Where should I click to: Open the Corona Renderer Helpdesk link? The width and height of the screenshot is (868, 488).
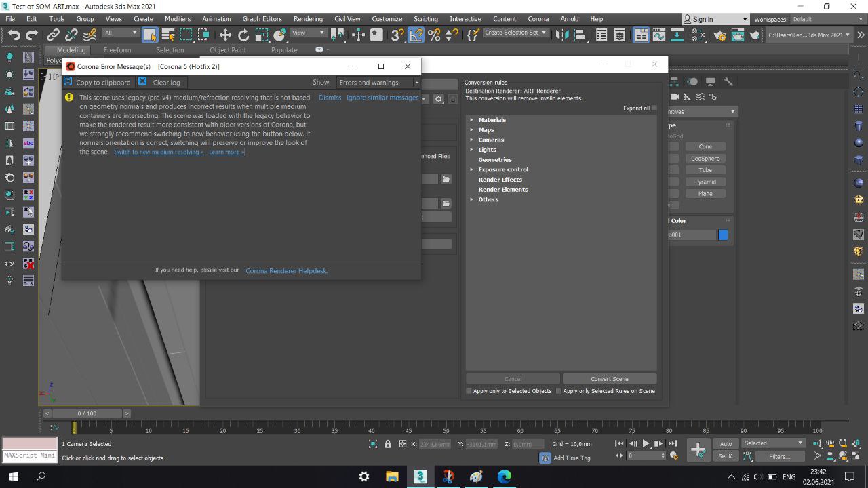(286, 271)
